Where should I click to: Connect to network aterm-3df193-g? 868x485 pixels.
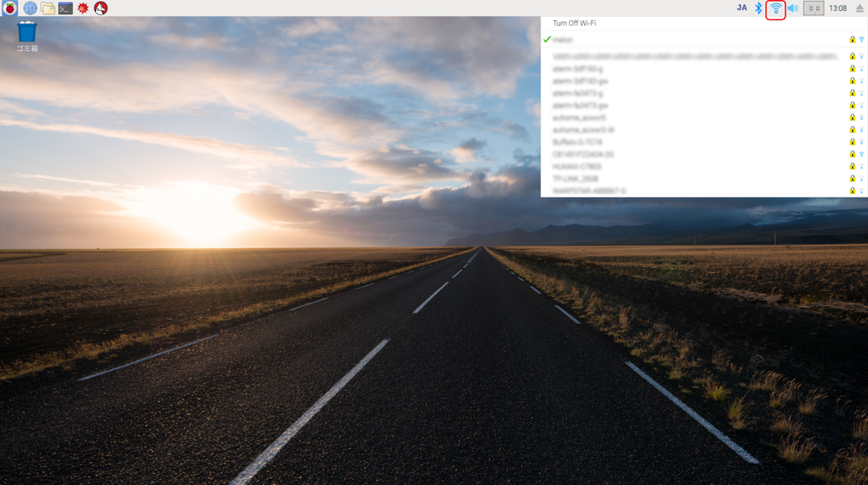[704, 69]
